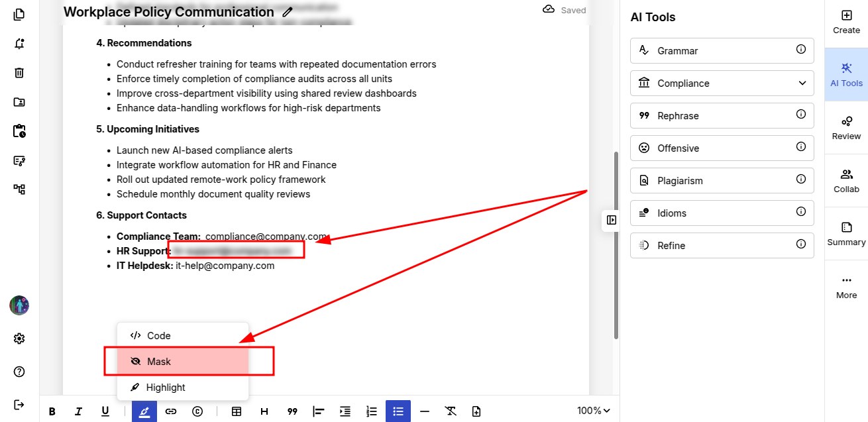The height and width of the screenshot is (422, 868).
Task: Open the trash icon in left sidebar
Action: pyautogui.click(x=19, y=73)
